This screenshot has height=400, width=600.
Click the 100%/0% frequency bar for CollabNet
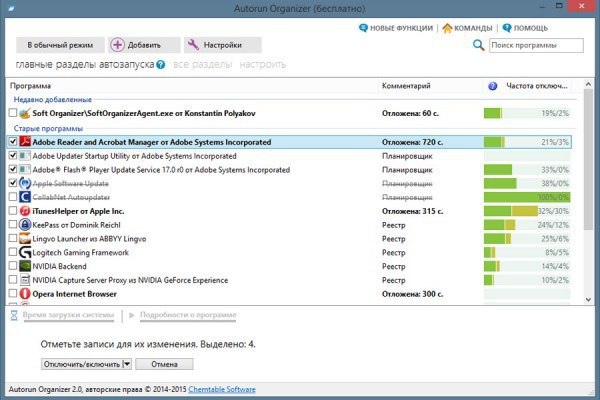pos(527,197)
